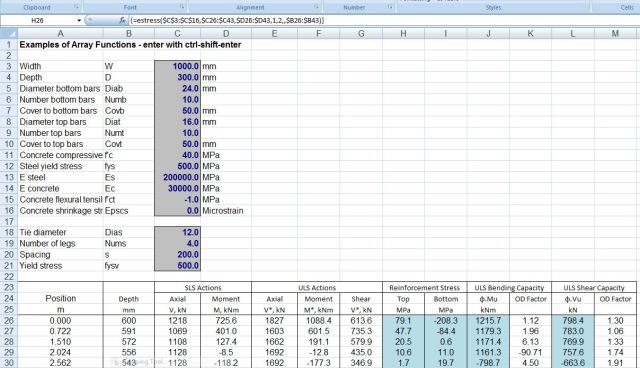Click the 'Reinforcement Stress' table header
The width and height of the screenshot is (640, 368).
pos(424,288)
